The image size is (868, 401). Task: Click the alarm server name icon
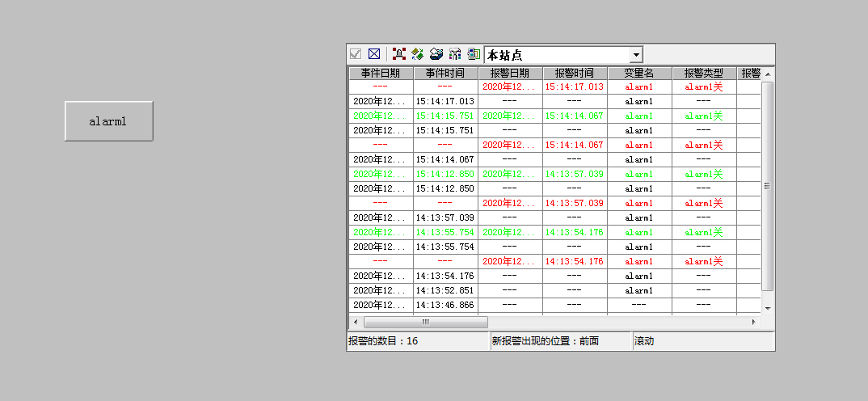click(474, 54)
